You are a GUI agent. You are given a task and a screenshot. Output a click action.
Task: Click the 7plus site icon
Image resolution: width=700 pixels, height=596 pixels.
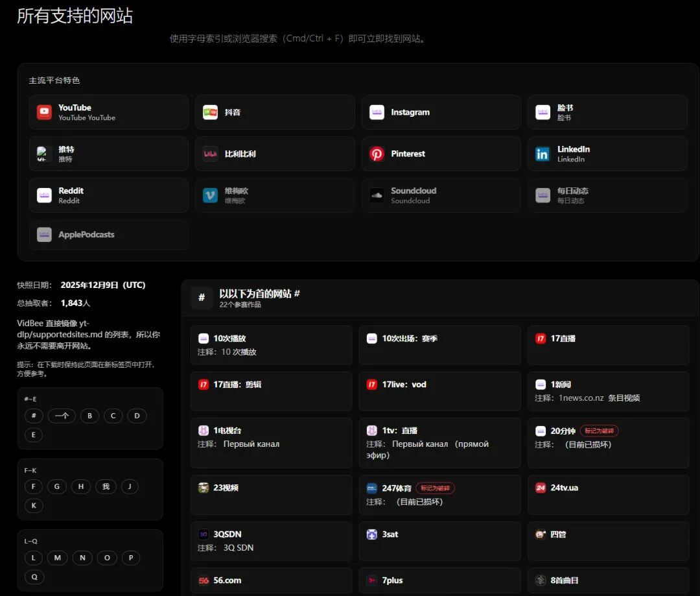tap(372, 580)
